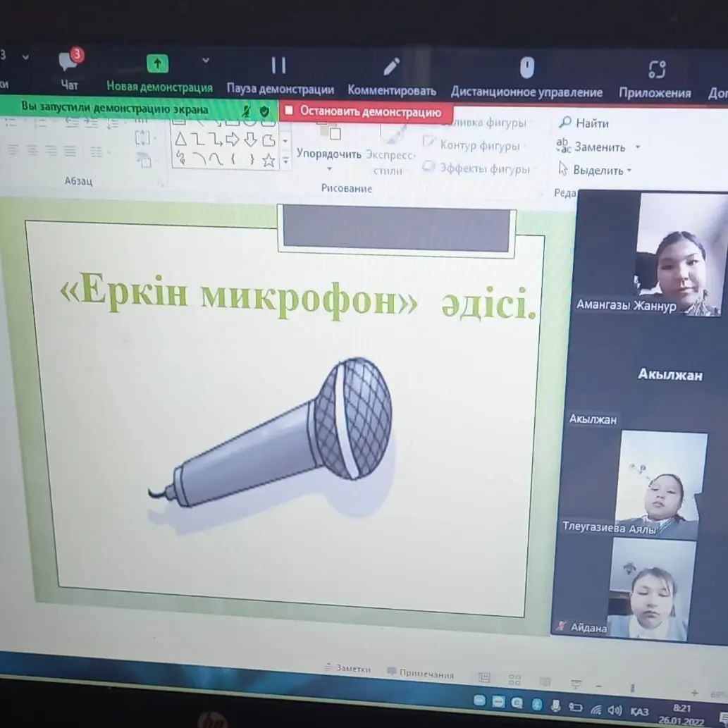Expand the Заменить dropdown arrow
Screen dimensions: 728x728
[638, 147]
